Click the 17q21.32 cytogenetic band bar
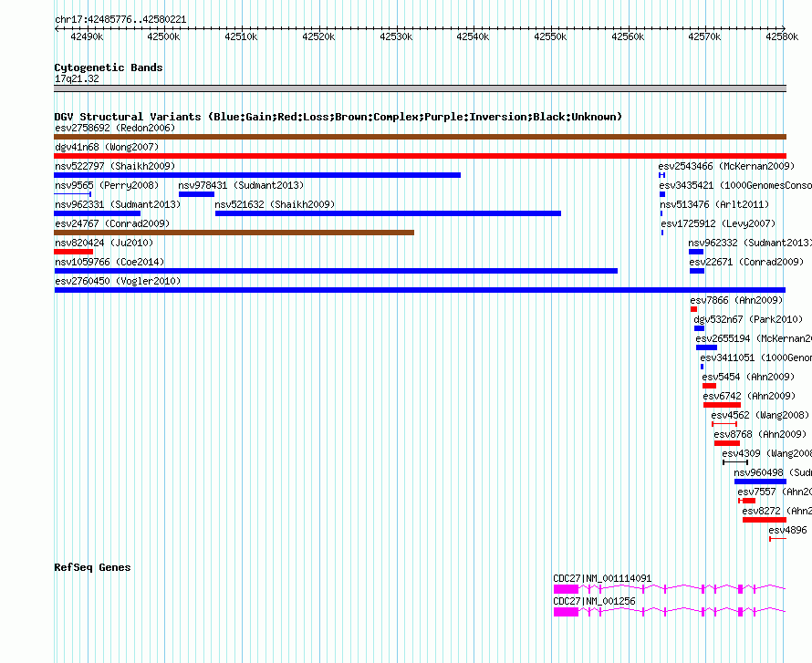The width and height of the screenshot is (812, 663). tap(420, 88)
